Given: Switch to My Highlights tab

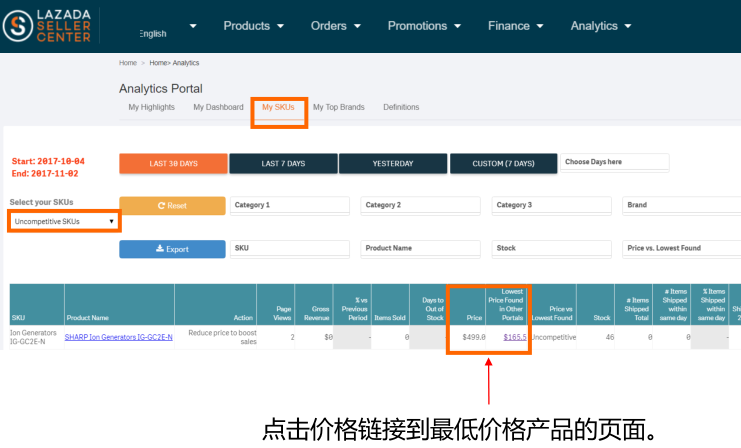Looking at the screenshot, I should 151,107.
